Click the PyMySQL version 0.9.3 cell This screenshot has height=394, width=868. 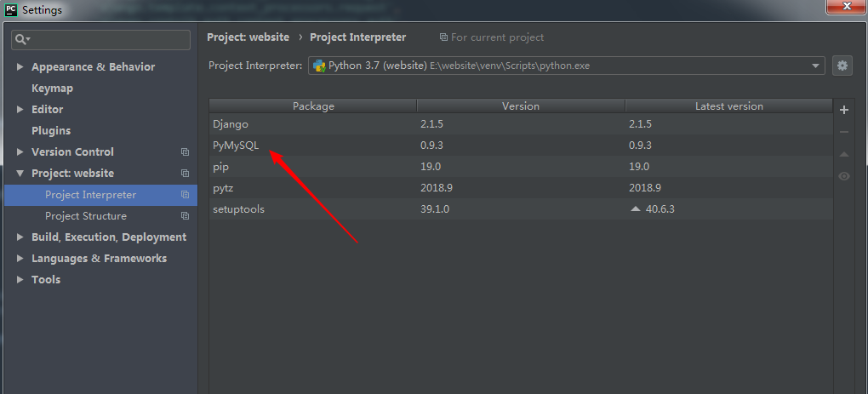click(431, 146)
